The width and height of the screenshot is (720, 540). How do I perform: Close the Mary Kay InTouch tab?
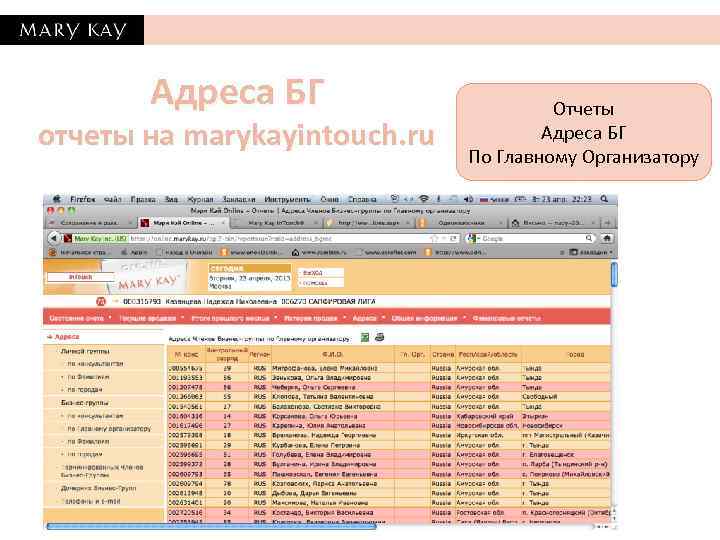point(316,223)
